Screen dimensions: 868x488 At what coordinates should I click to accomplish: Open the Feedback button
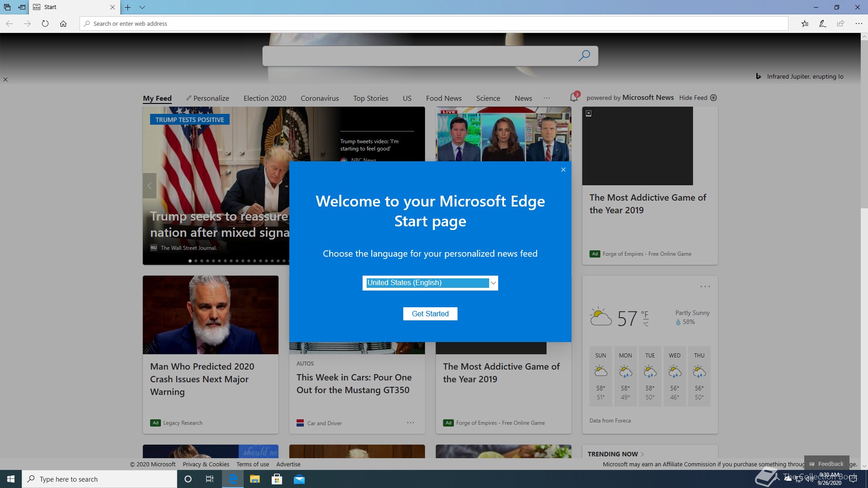826,464
